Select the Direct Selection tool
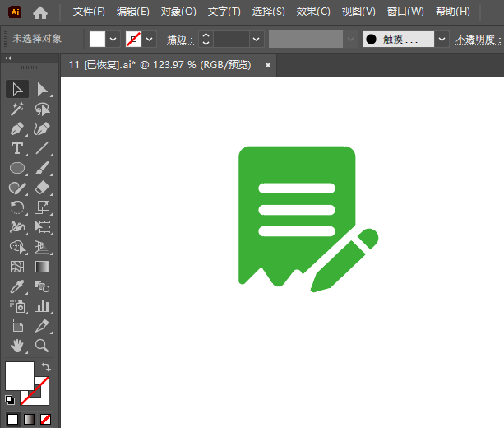The width and height of the screenshot is (504, 428). [x=42, y=89]
